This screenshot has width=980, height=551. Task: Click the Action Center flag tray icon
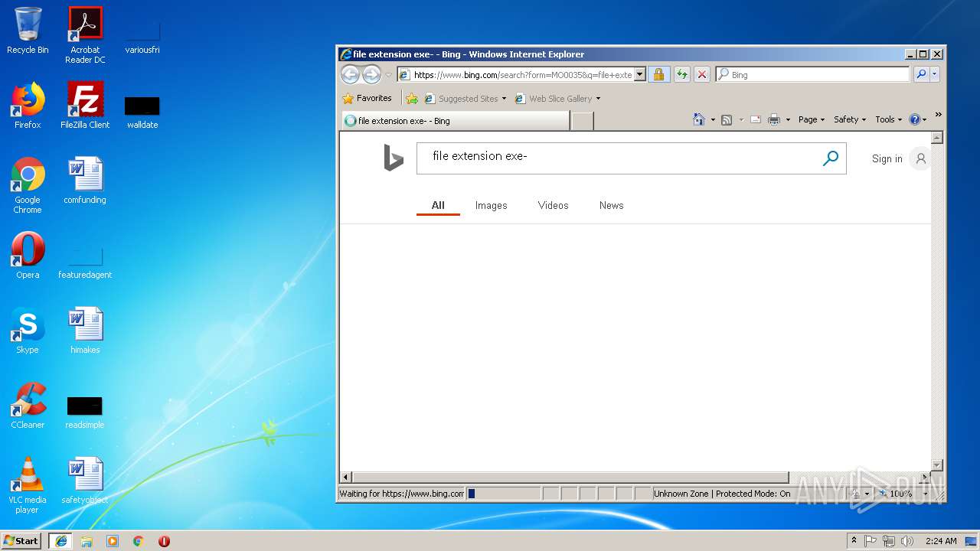(x=871, y=541)
